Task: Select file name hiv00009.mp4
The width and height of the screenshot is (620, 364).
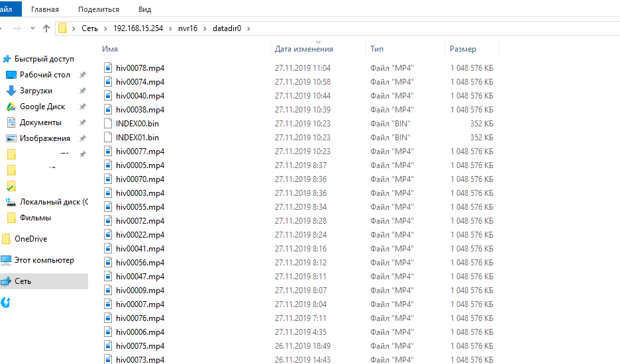Action: click(x=140, y=291)
